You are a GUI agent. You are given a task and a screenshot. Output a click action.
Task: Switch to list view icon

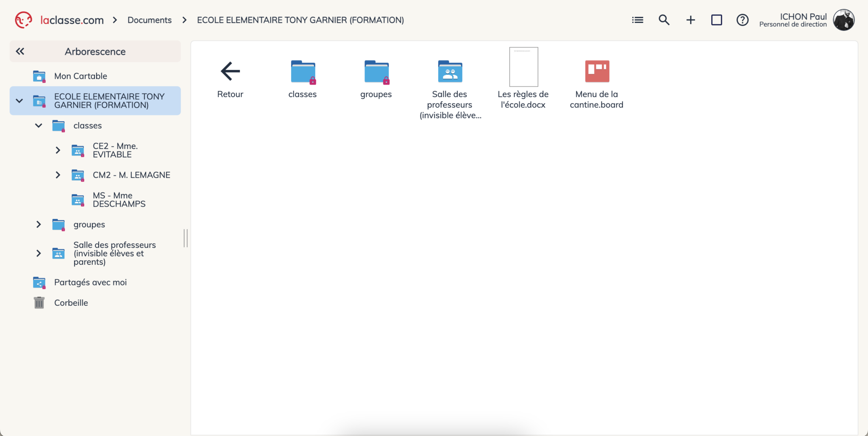(x=637, y=20)
